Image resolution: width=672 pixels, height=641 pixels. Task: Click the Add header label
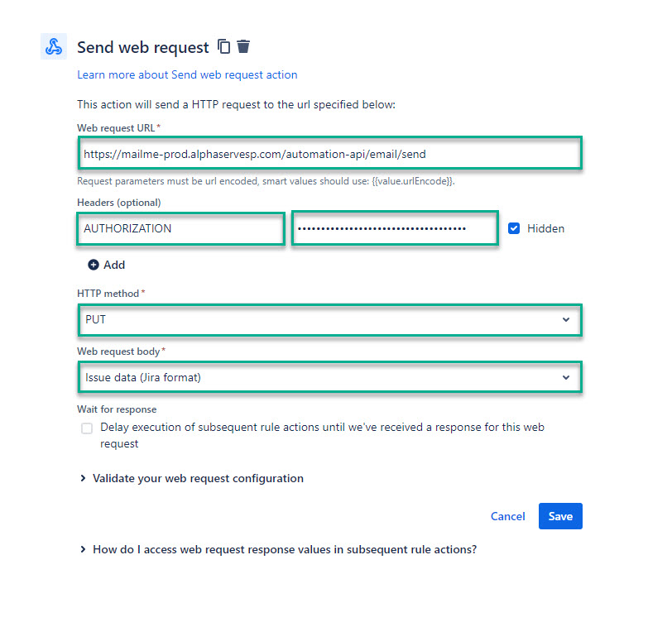point(114,265)
